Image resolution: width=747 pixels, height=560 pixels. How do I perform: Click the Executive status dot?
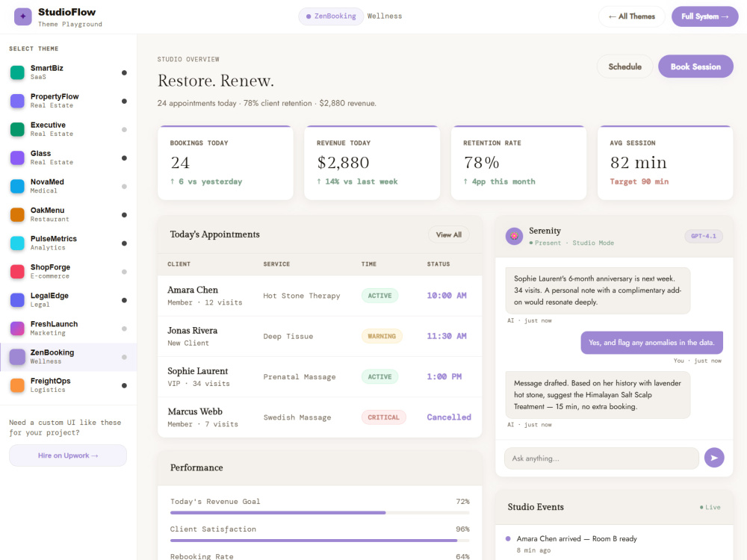point(124,129)
